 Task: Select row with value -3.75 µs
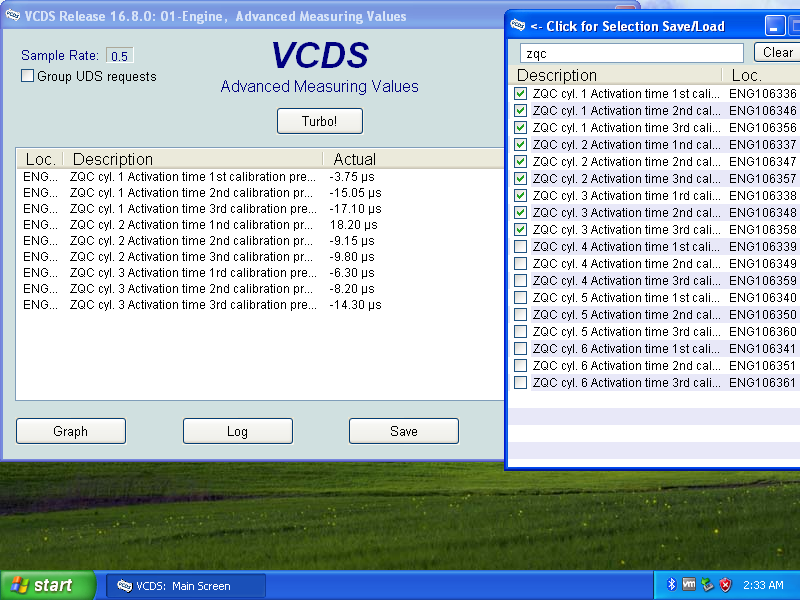[x=260, y=177]
